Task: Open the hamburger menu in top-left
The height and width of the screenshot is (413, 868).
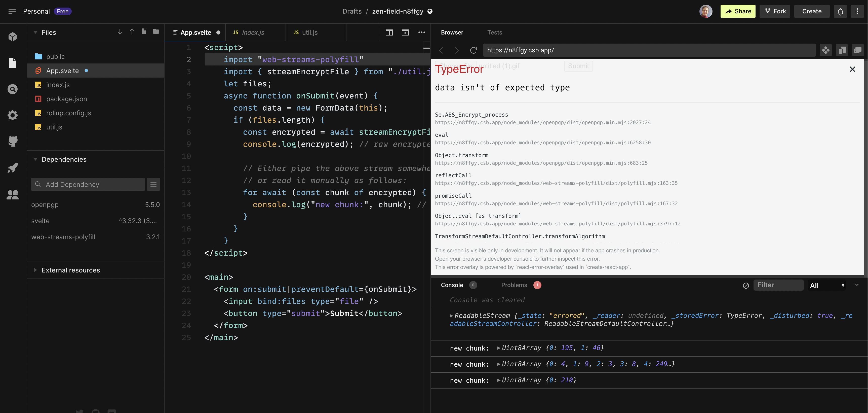Action: pos(12,12)
